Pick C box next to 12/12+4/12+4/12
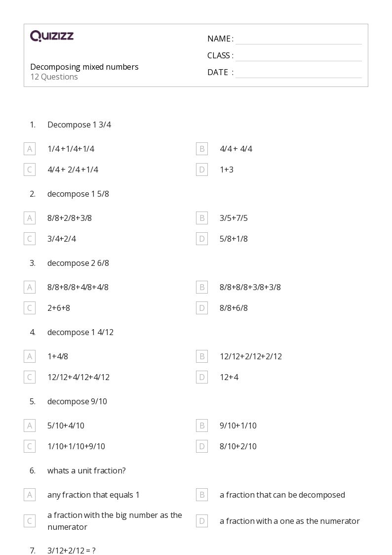 pos(30,377)
